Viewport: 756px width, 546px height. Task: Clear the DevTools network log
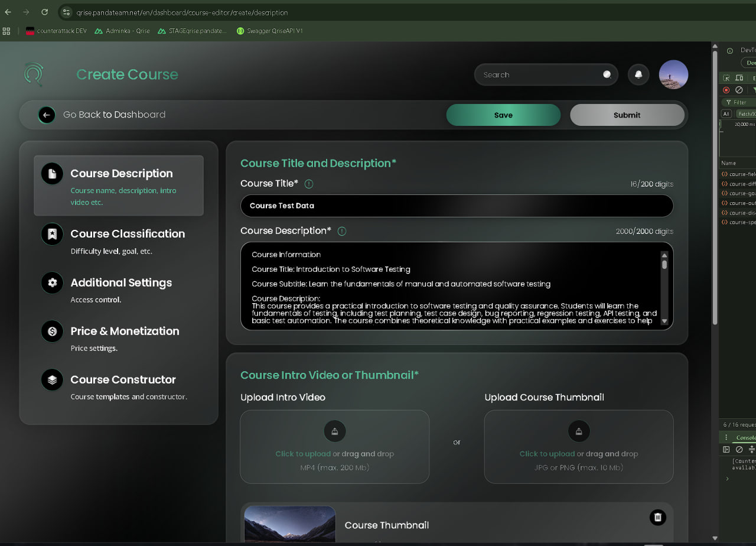[x=739, y=90]
